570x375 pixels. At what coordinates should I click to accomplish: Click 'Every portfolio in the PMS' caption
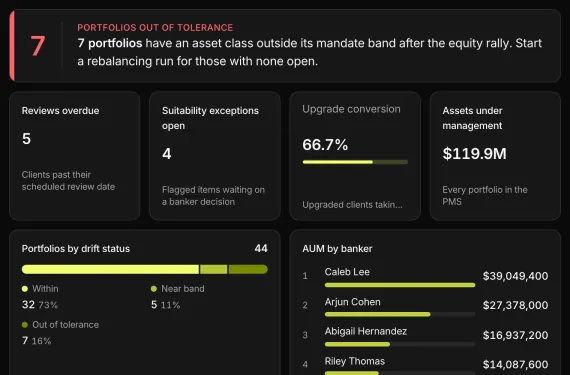tap(485, 195)
